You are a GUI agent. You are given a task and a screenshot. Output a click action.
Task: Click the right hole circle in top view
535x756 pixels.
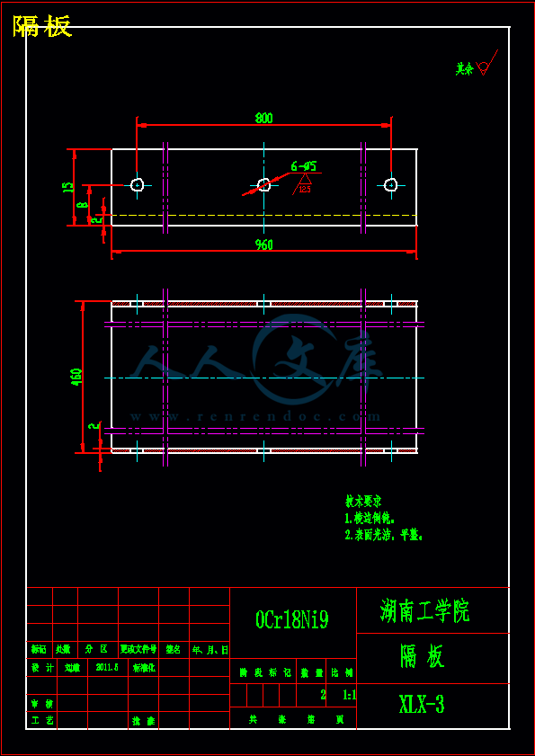point(390,184)
